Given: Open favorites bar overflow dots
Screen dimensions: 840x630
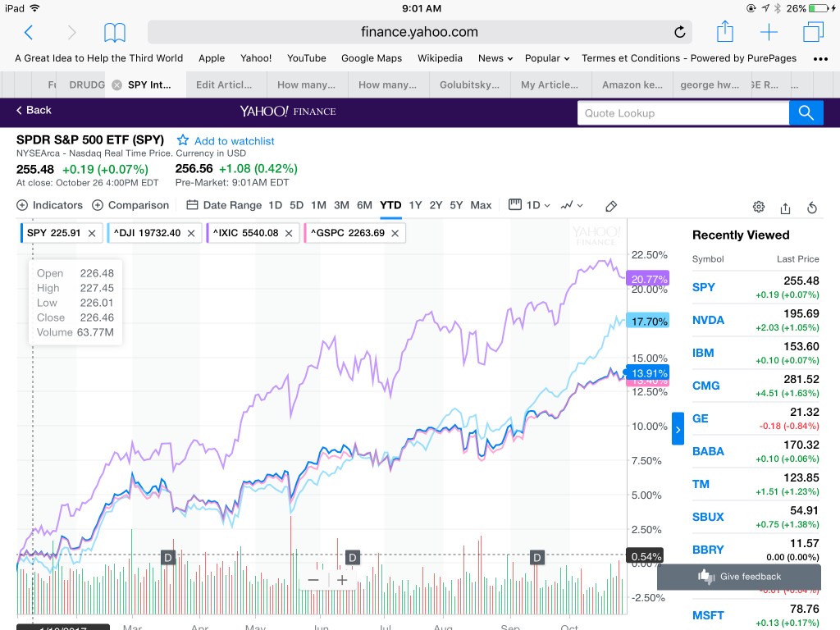Looking at the screenshot, I should tap(820, 59).
